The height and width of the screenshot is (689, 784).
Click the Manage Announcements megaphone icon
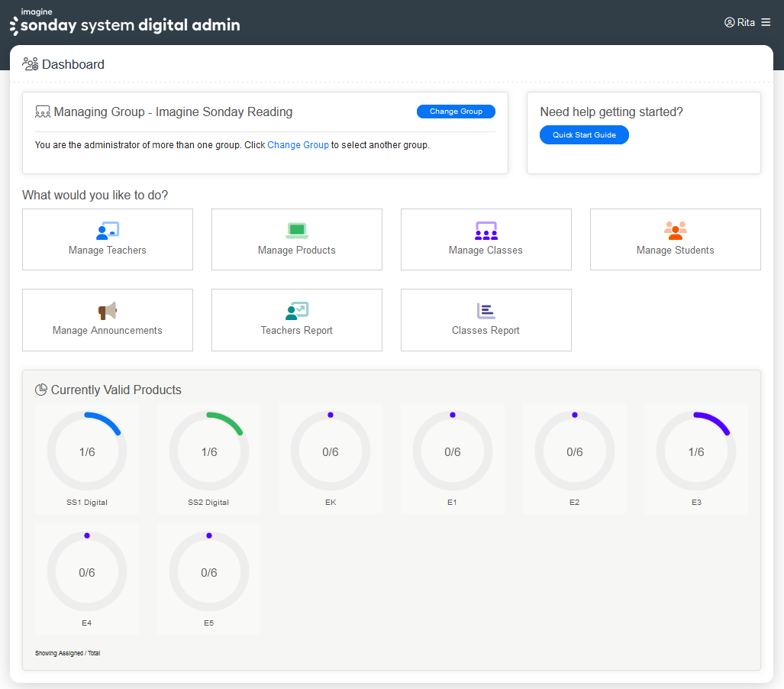tap(108, 311)
